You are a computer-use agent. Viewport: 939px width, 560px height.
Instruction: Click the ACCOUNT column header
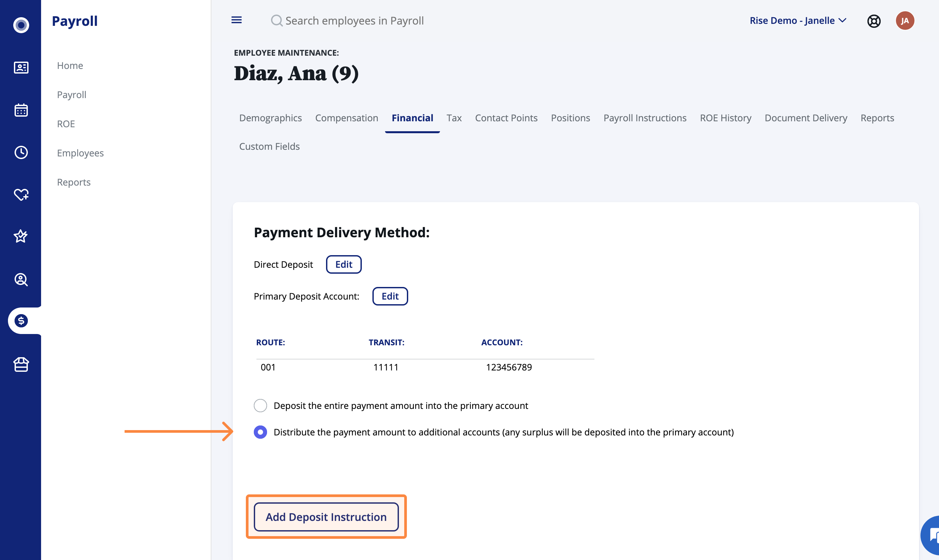[502, 342]
